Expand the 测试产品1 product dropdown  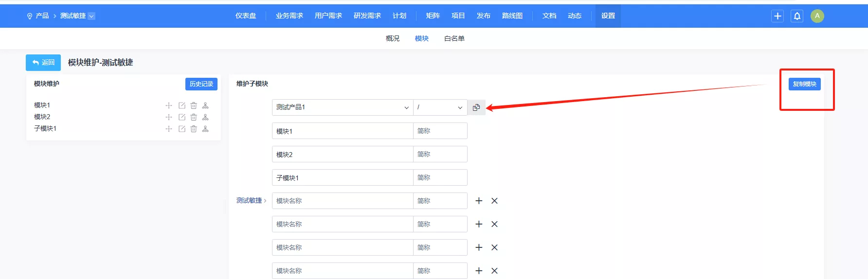[x=342, y=107]
